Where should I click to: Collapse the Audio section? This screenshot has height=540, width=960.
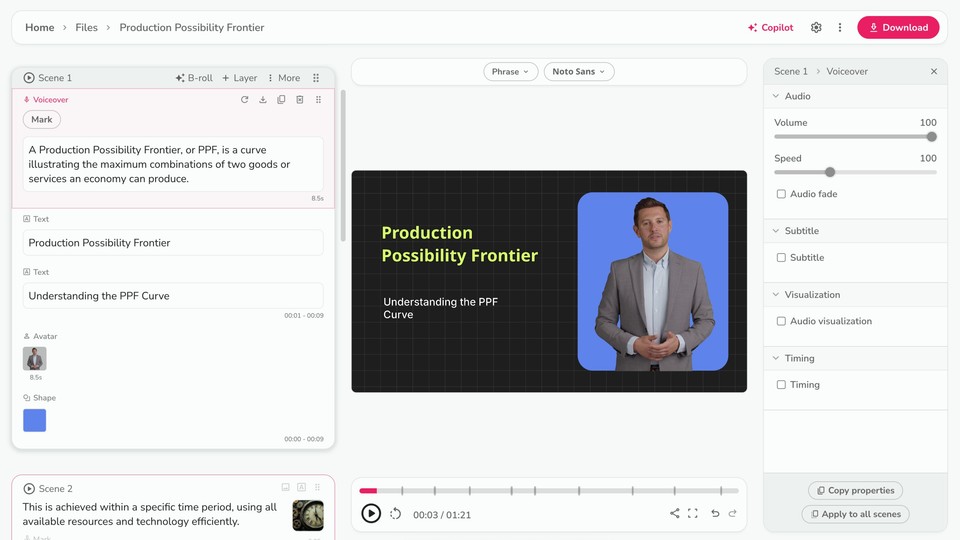point(776,96)
